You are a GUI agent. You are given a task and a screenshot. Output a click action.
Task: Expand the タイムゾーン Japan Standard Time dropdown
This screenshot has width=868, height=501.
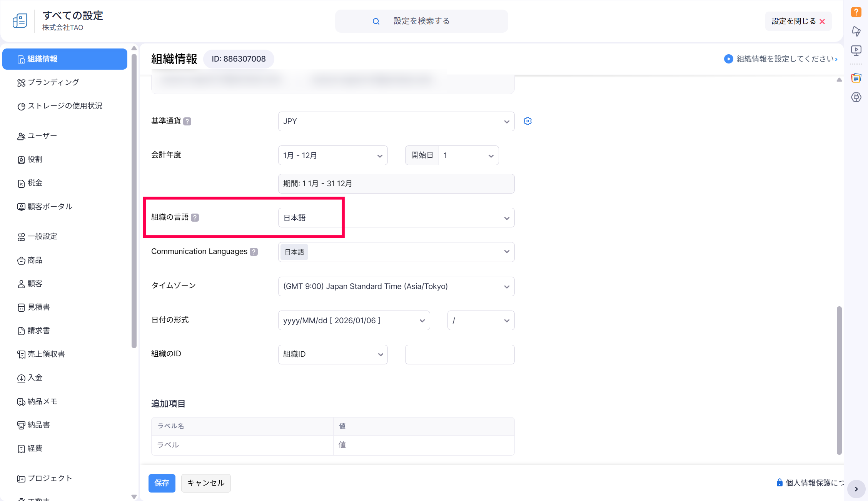pos(396,286)
